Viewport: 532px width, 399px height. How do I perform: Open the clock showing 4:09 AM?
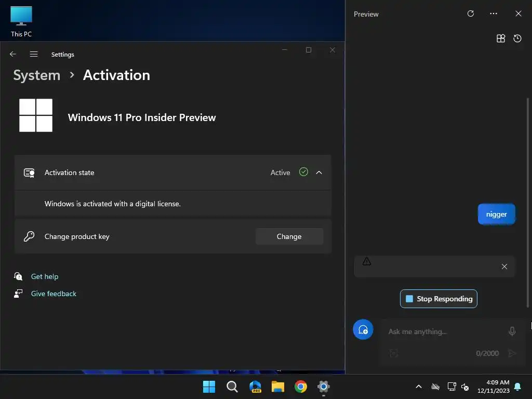click(x=494, y=387)
